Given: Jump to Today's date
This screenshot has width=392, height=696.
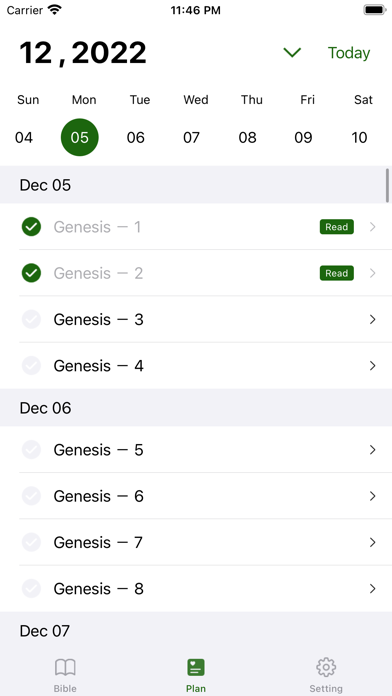Looking at the screenshot, I should [x=349, y=53].
